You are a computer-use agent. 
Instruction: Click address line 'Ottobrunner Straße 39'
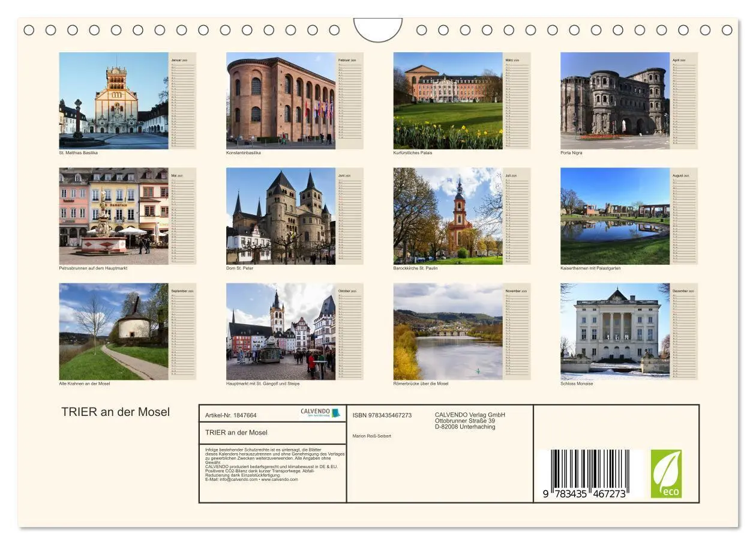(465, 421)
